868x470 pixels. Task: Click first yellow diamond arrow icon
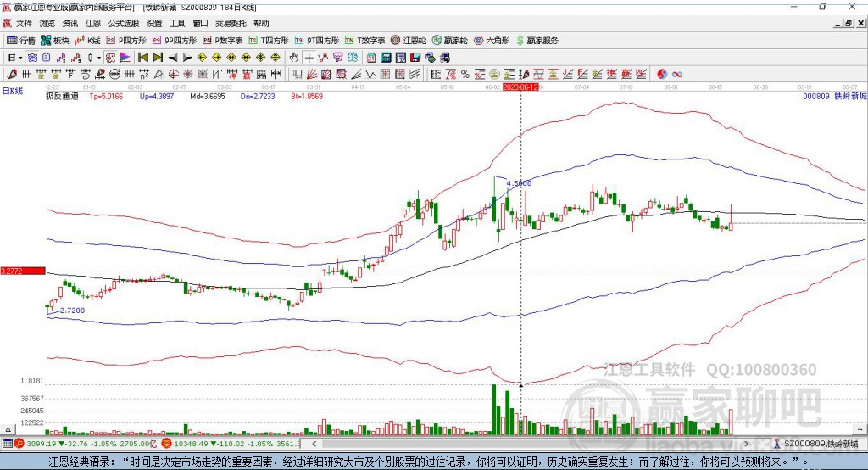(x=202, y=58)
